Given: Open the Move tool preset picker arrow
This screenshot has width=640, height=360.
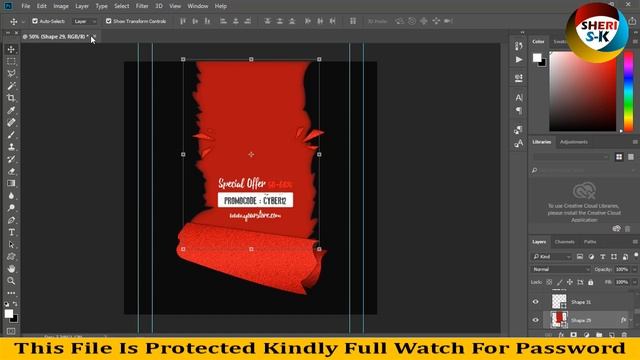Looking at the screenshot, I should pos(23,21).
